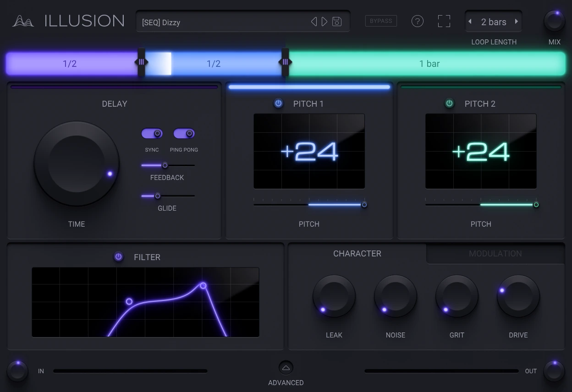Increase loop length with right arrow
This screenshot has height=392, width=572.
tap(517, 22)
